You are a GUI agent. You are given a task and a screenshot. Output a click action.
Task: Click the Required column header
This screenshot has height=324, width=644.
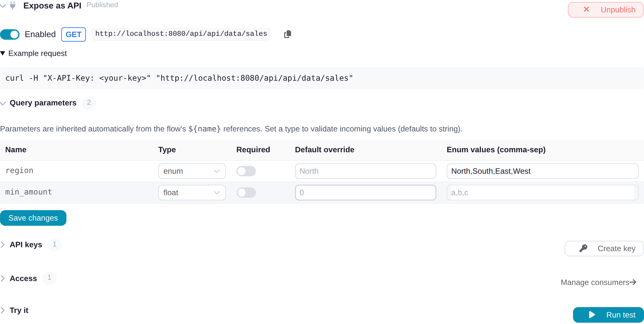pos(253,150)
